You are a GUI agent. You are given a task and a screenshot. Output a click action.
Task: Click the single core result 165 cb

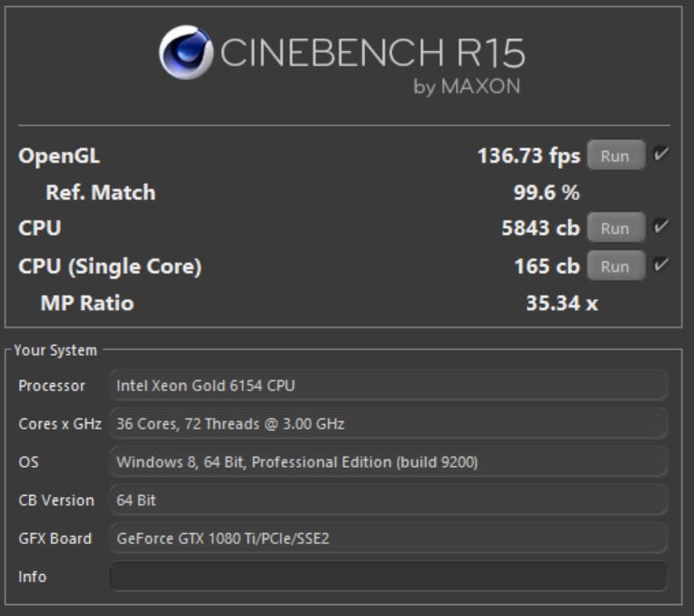[547, 267]
